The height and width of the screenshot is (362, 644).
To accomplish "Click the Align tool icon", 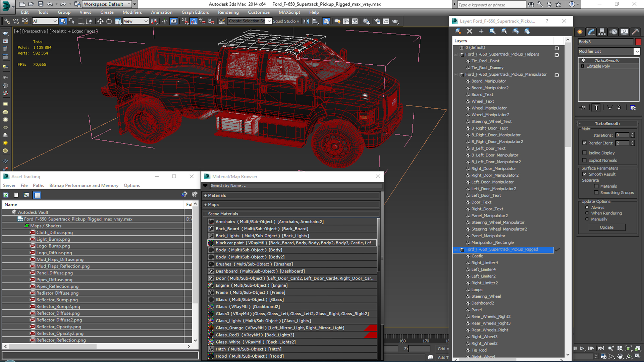I will [x=315, y=21].
